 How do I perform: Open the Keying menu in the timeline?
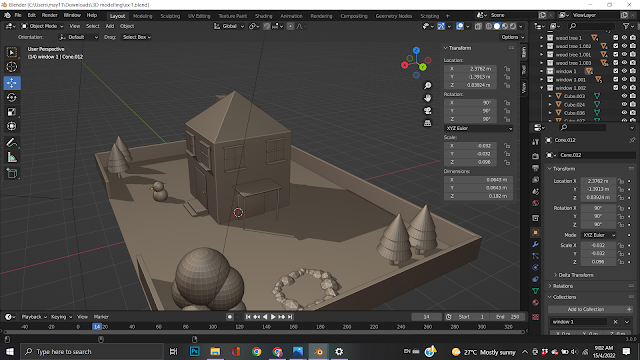[x=61, y=317]
